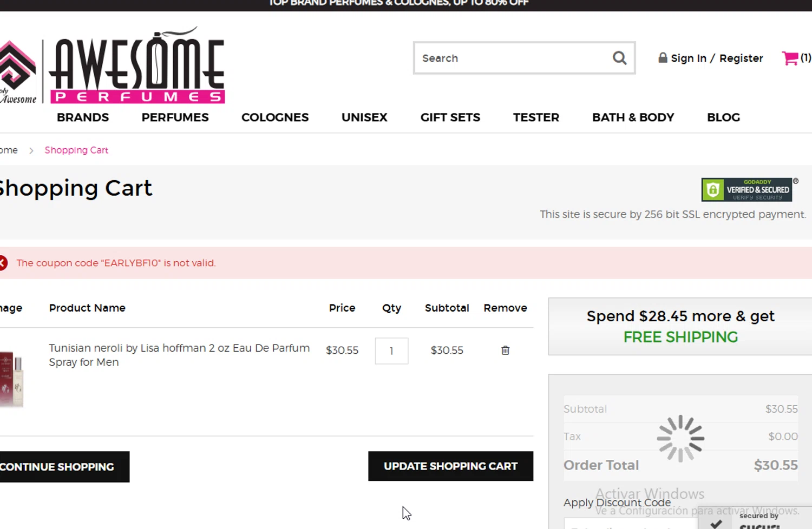
Task: Click the Shopping Cart breadcrumb link
Action: click(76, 150)
